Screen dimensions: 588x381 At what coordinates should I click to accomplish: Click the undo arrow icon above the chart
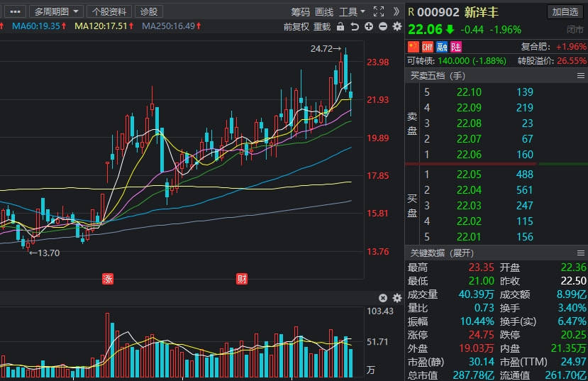tap(355, 27)
